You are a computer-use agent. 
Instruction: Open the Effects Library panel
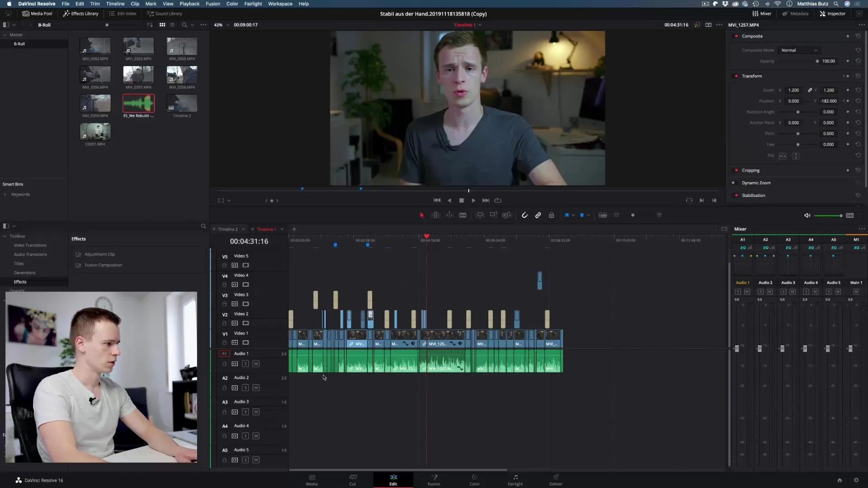tap(80, 14)
